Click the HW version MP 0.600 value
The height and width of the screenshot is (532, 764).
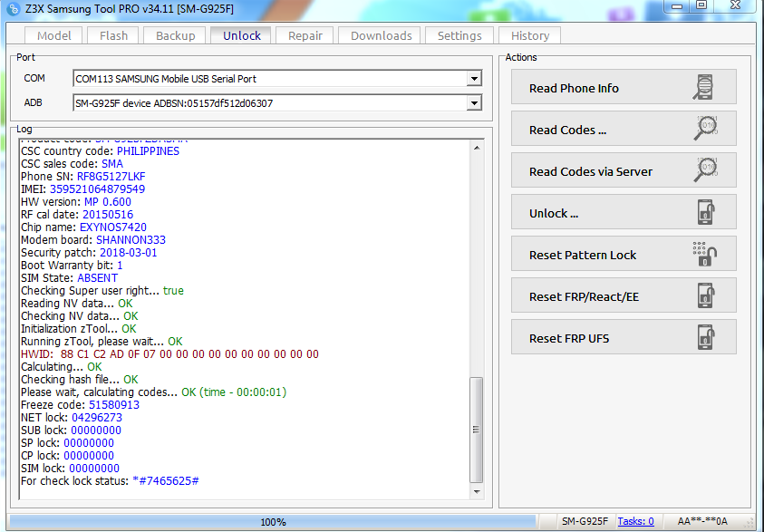coord(108,202)
